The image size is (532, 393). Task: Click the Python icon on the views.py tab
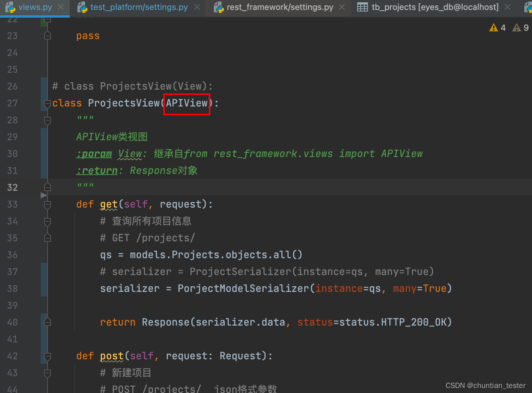(10, 7)
